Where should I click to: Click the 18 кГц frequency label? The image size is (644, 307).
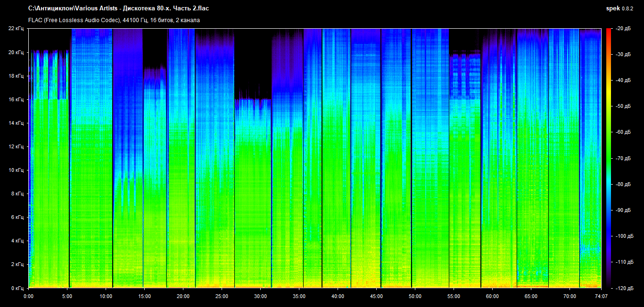16,76
